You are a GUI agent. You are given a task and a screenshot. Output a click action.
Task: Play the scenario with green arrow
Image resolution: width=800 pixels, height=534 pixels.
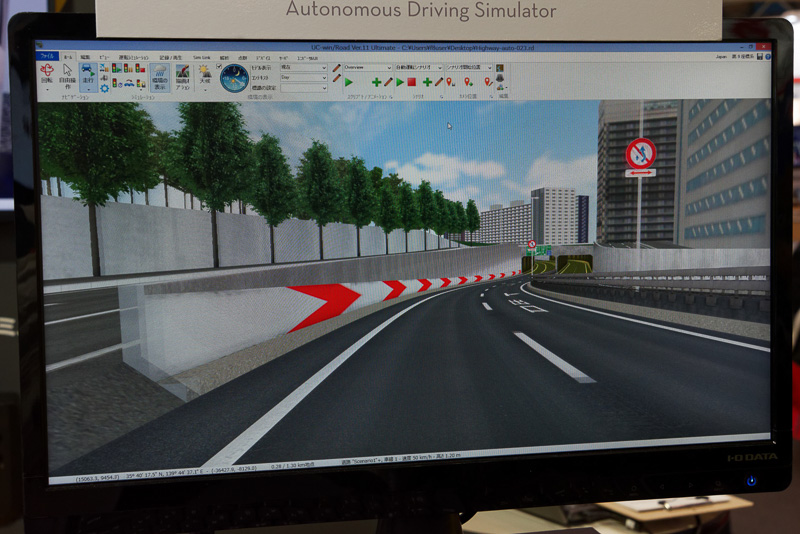pyautogui.click(x=400, y=82)
